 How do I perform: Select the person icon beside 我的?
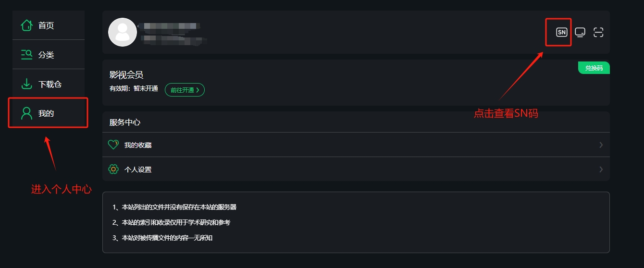point(26,113)
